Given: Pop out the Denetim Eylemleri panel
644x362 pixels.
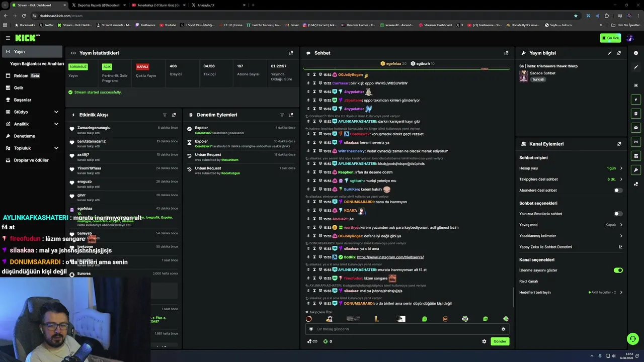Looking at the screenshot, I should point(291,115).
